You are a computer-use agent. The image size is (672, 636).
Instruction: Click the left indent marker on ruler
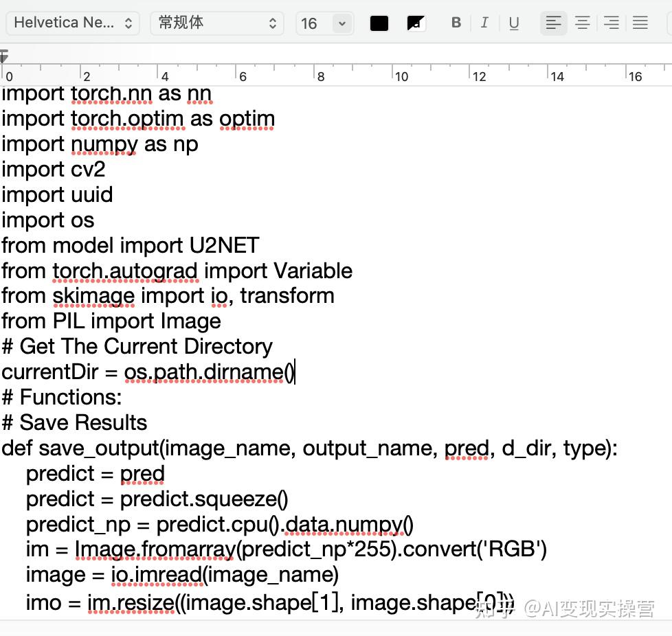tap(4, 55)
